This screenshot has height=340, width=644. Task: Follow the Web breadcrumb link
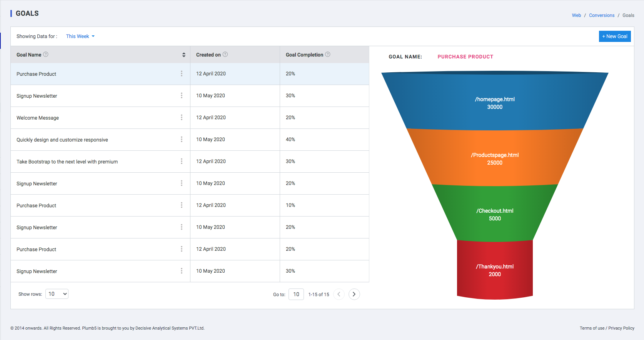[576, 15]
